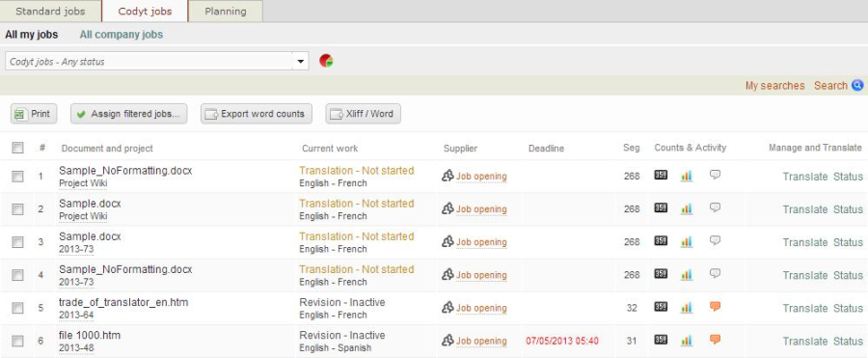The width and height of the screenshot is (868, 358).
Task: Check the box for file 1000.htm
Action: click(17, 341)
